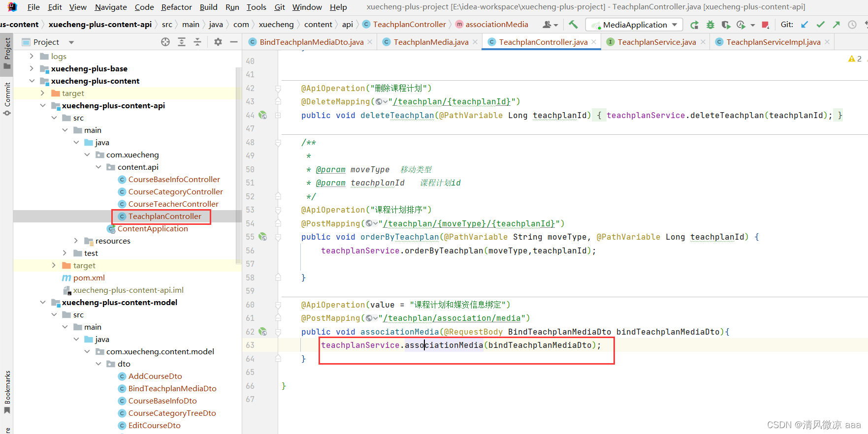Switch to TeachplanServiceImpl.java tab
Screen dimensions: 868x434
(x=773, y=42)
